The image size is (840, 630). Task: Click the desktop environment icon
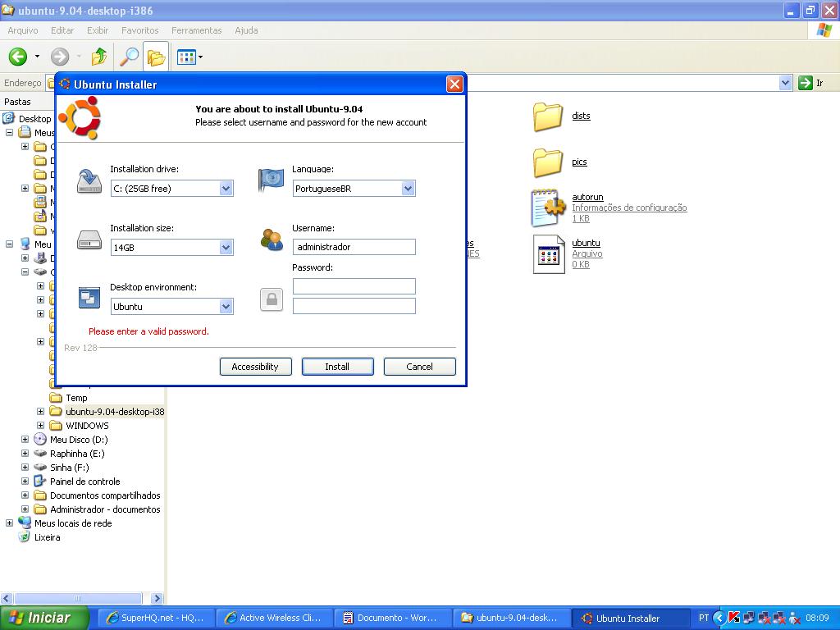point(89,298)
